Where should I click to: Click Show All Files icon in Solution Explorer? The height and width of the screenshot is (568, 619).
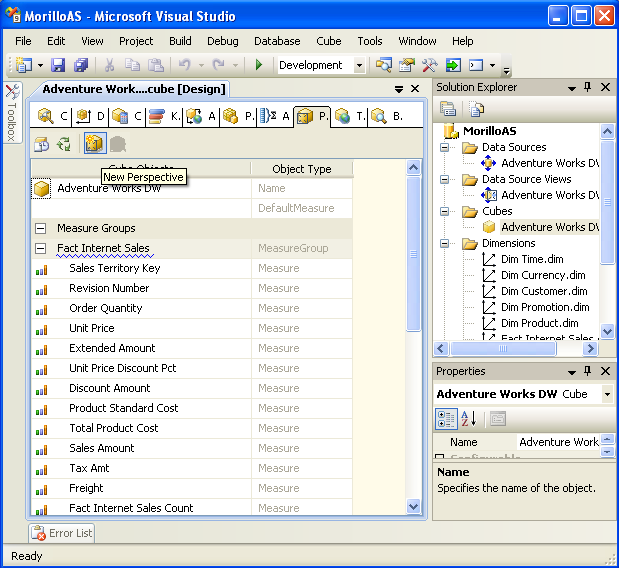point(476,109)
